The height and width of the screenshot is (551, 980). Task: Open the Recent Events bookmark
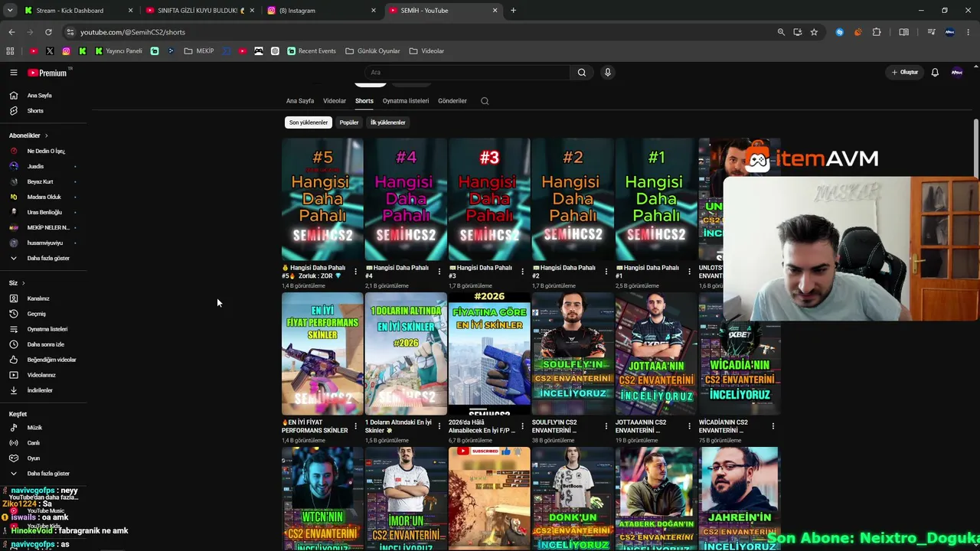312,51
